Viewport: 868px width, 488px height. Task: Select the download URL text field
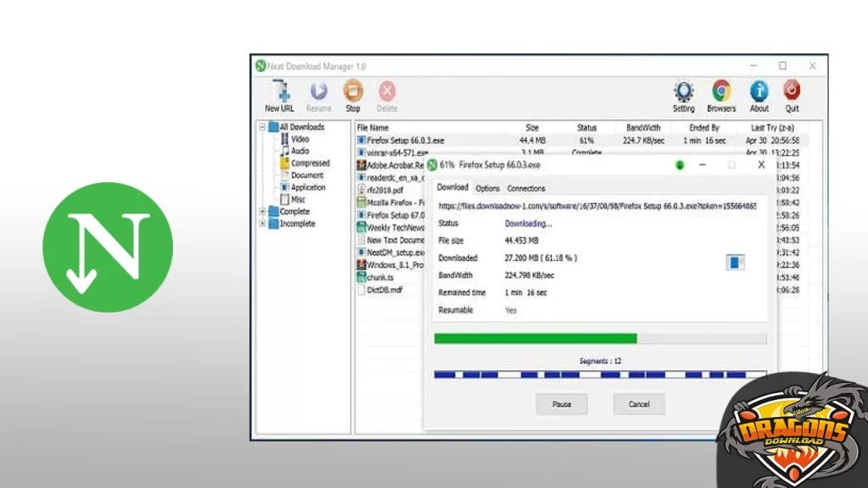[598, 204]
